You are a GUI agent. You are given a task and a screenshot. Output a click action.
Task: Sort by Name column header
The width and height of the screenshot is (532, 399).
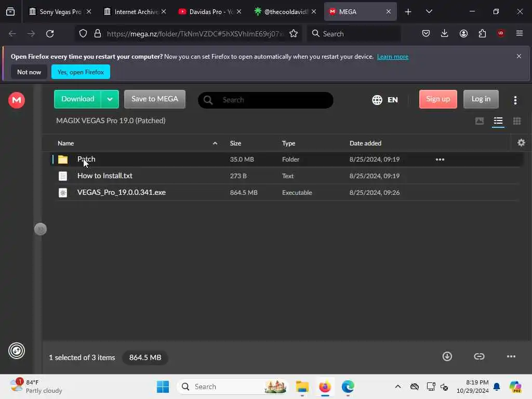[66, 143]
